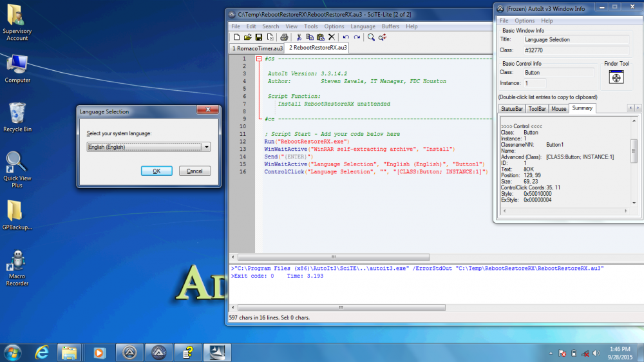
Task: Save the script with the floppy icon
Action: pos(259,37)
